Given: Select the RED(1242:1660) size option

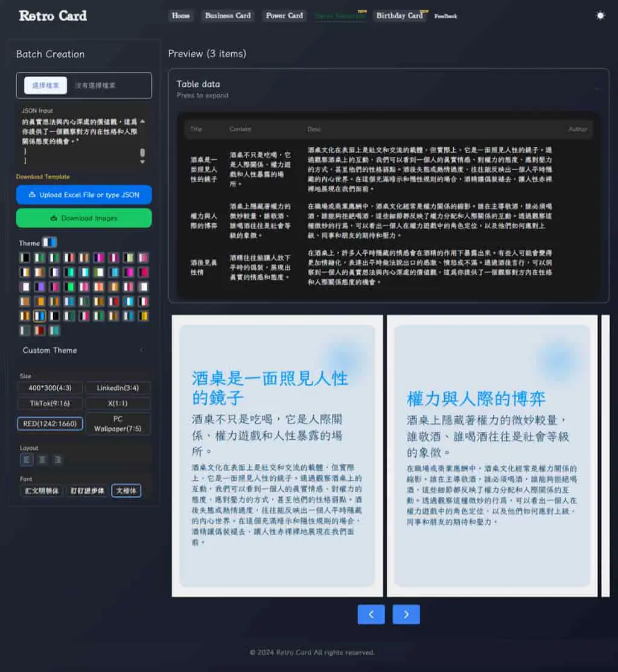Looking at the screenshot, I should (x=49, y=423).
